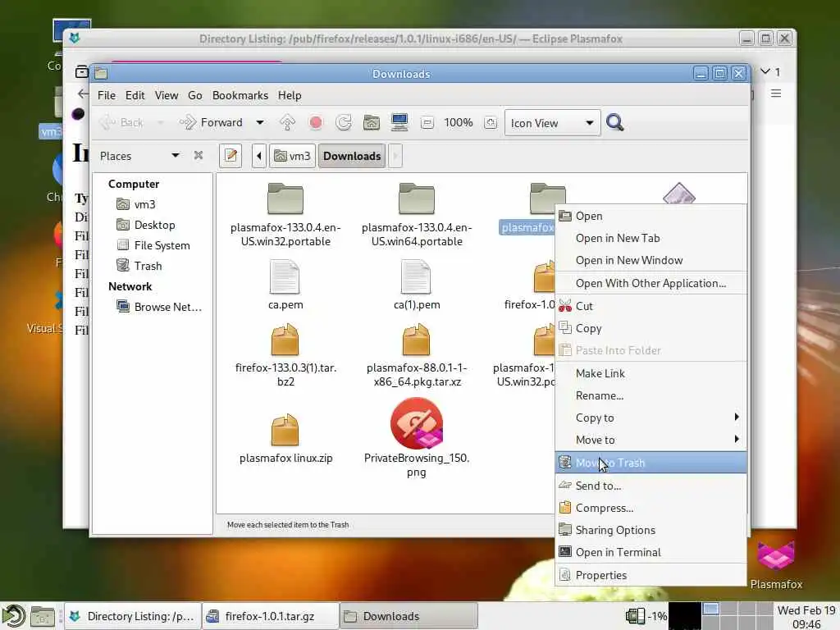Open plasmafox-133.0.4.en-US.win64.portable folder
840x630 pixels.
(417, 215)
